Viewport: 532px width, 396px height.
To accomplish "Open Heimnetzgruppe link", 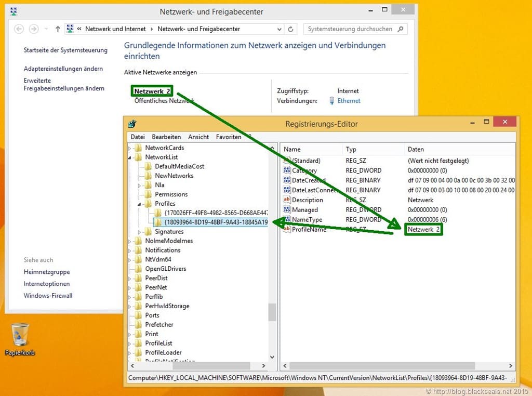I will pyautogui.click(x=47, y=272).
